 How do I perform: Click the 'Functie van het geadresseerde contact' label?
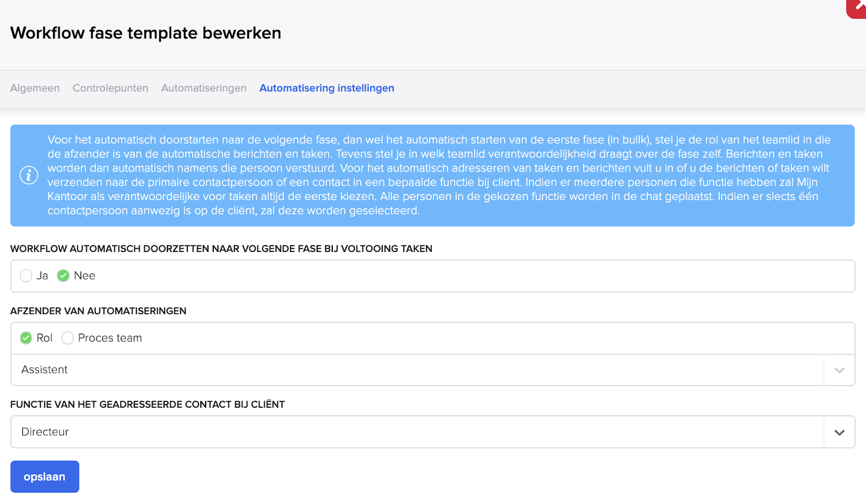click(x=147, y=404)
